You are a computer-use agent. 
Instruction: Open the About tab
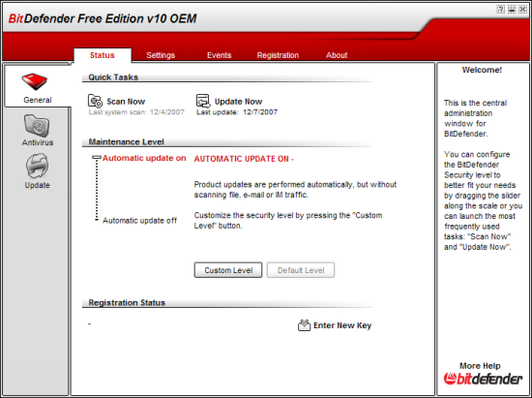(x=337, y=55)
